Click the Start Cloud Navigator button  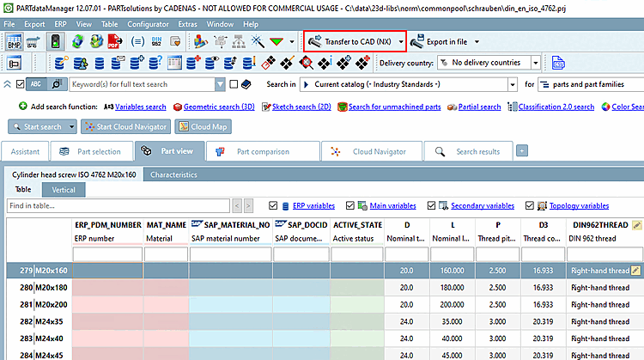pyautogui.click(x=125, y=126)
